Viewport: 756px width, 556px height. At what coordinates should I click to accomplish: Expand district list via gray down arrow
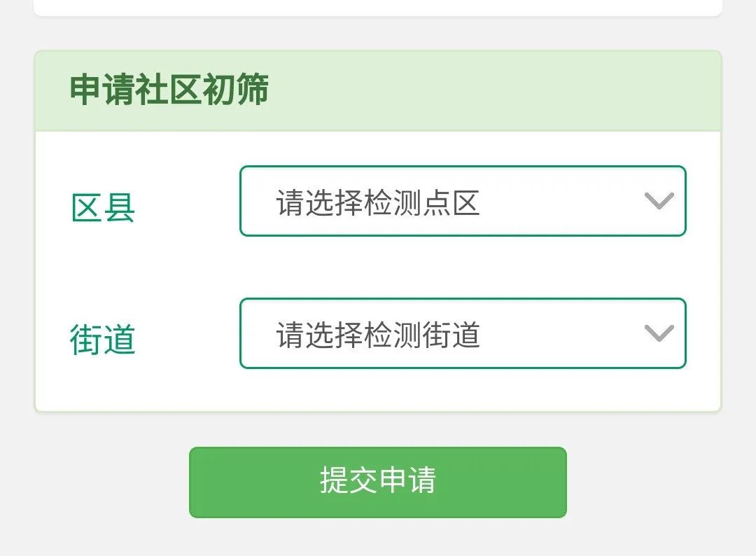tap(659, 200)
